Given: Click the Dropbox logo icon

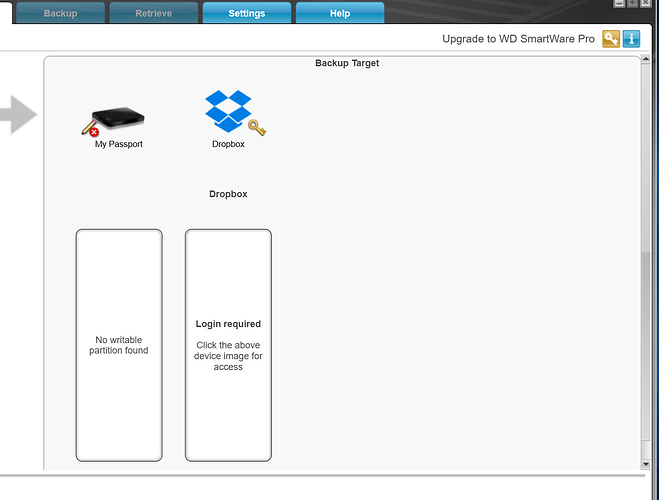Looking at the screenshot, I should pos(228,111).
